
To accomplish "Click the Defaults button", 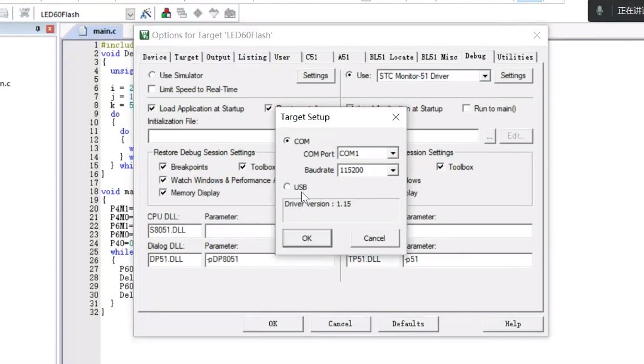I will click(x=408, y=324).
